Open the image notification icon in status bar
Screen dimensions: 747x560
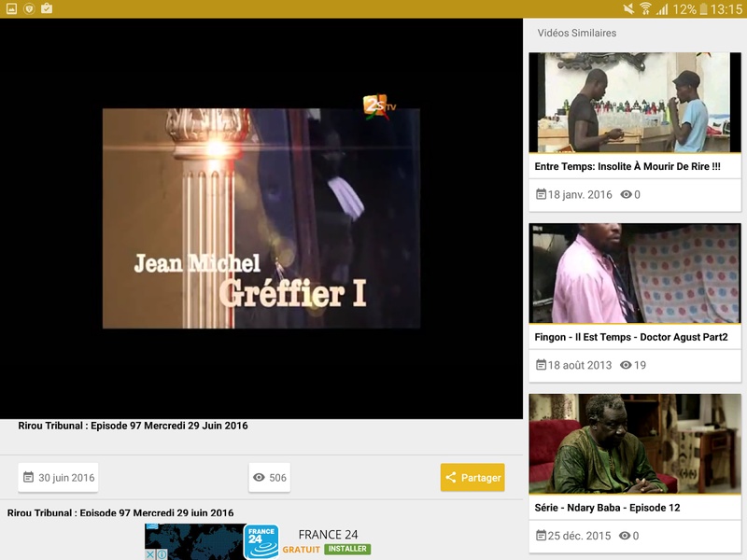coord(11,8)
